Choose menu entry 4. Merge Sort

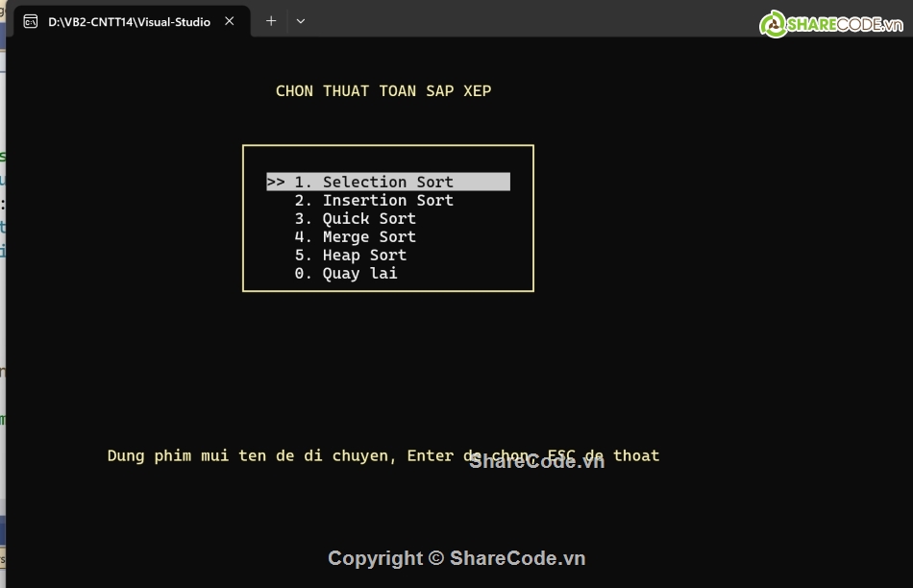[x=356, y=236]
